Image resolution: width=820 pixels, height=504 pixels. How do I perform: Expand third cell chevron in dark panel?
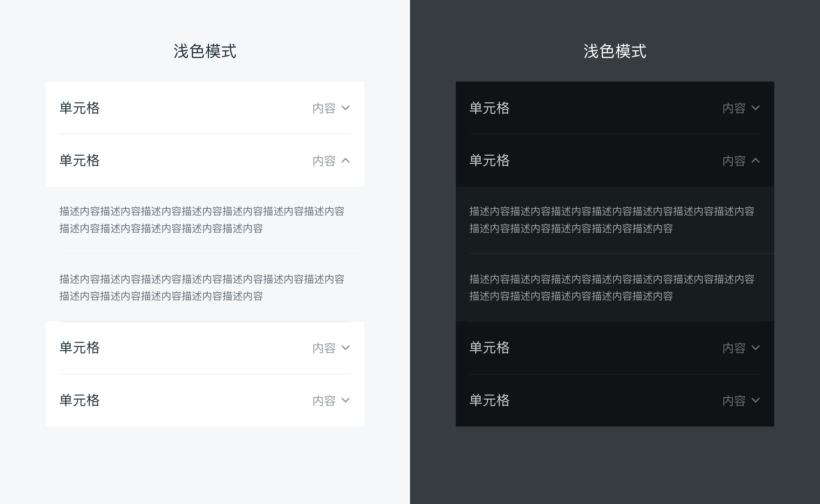point(756,348)
